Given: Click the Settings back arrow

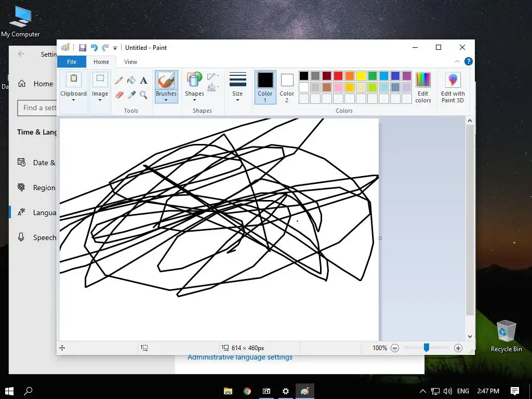Looking at the screenshot, I should tap(21, 54).
